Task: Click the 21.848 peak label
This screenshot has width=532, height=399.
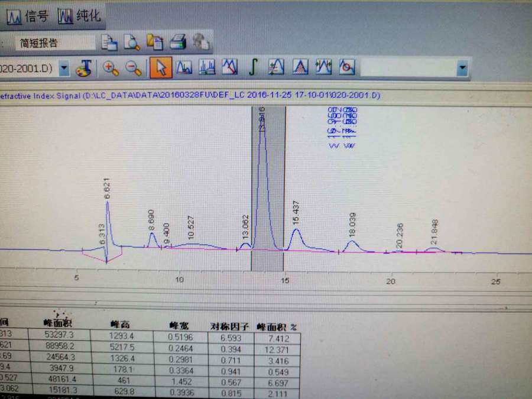Action: (434, 232)
